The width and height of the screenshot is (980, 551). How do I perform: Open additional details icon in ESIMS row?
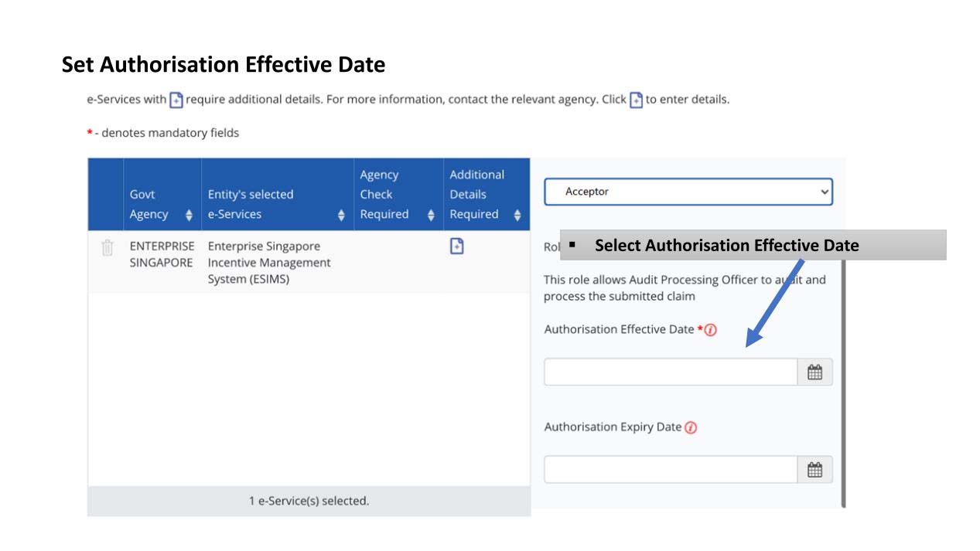[457, 247]
